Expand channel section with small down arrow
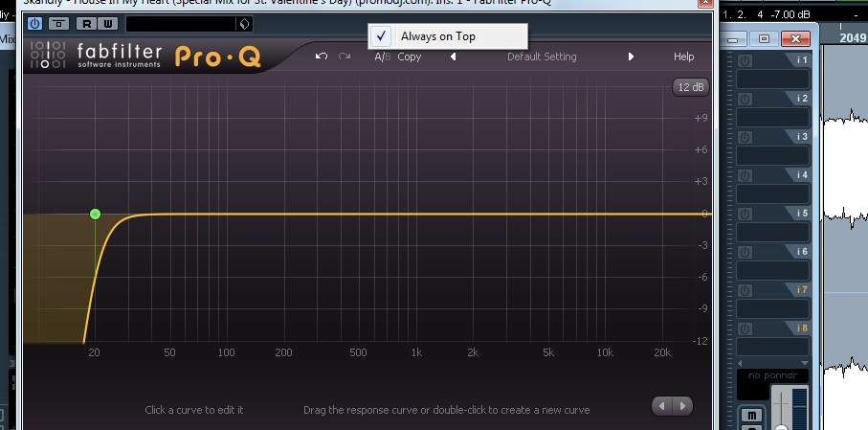 point(805,363)
